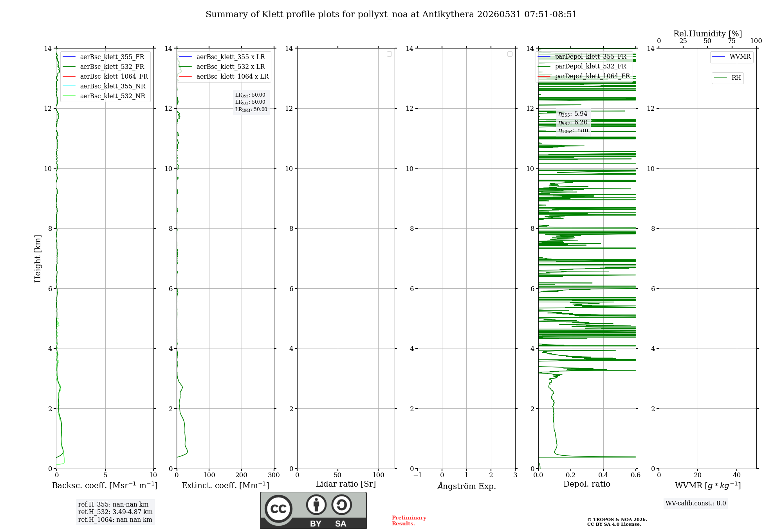783x532 pixels.
Task: Click the empty legend box in Ångström plot
Action: click(x=510, y=54)
